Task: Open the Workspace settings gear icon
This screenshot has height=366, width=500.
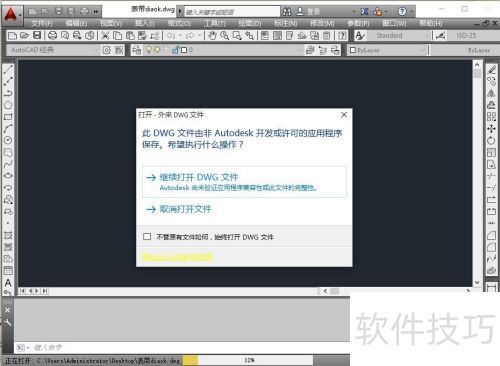Action: [106, 50]
